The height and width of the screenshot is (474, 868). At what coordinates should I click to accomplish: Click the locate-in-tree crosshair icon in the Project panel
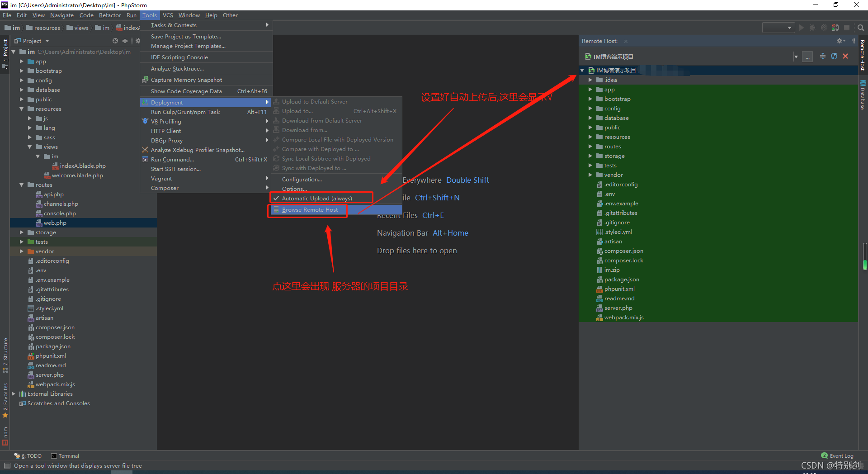pos(115,41)
